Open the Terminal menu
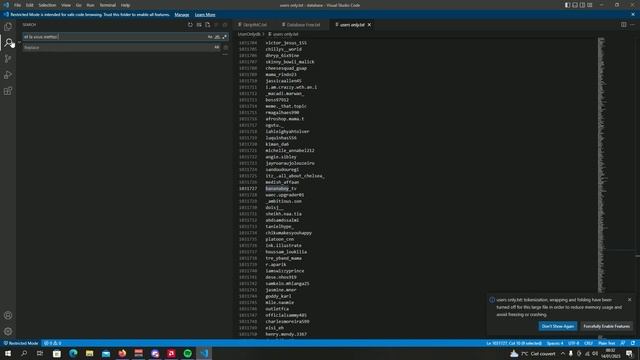Screen dimensions: 640x360 [108, 5]
